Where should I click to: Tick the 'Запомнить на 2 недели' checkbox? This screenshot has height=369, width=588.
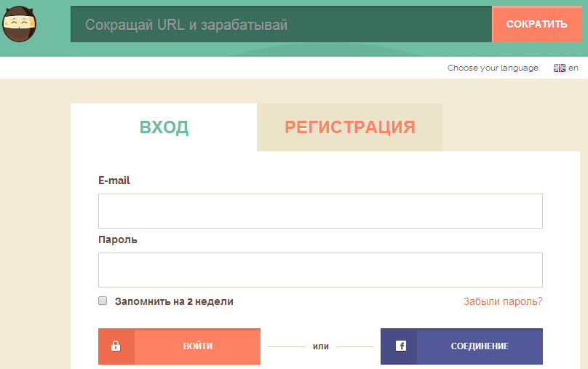tap(103, 301)
